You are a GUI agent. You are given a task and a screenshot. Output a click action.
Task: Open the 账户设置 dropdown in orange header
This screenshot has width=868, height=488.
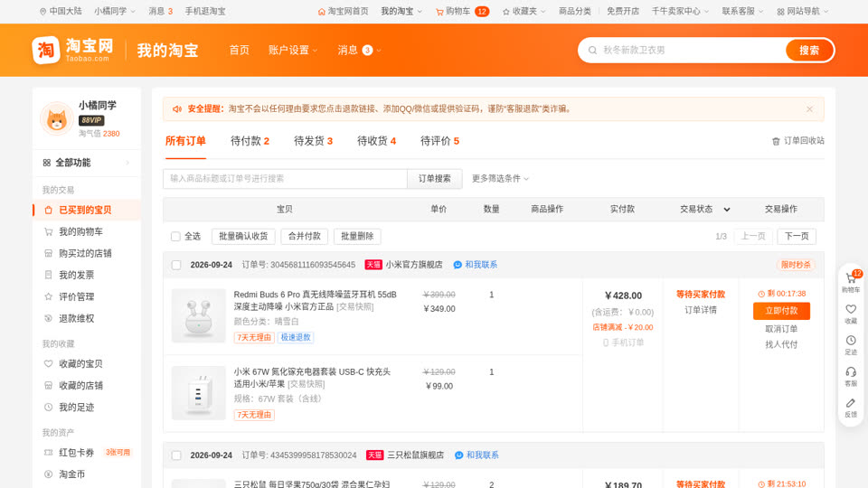[293, 51]
